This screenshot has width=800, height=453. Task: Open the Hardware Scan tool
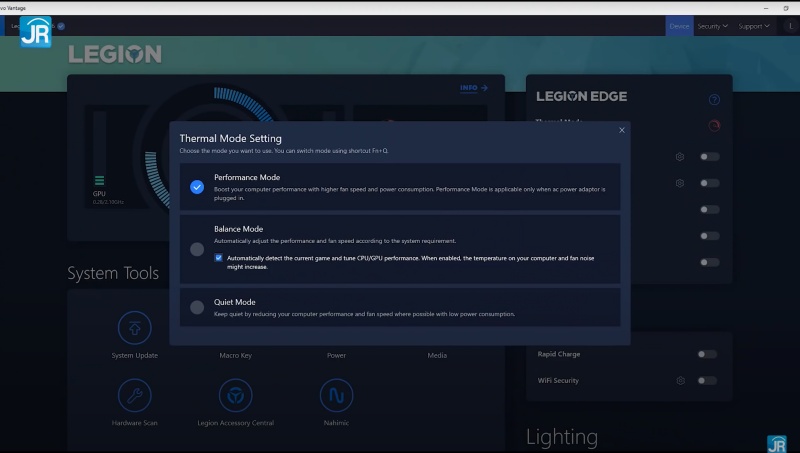135,395
